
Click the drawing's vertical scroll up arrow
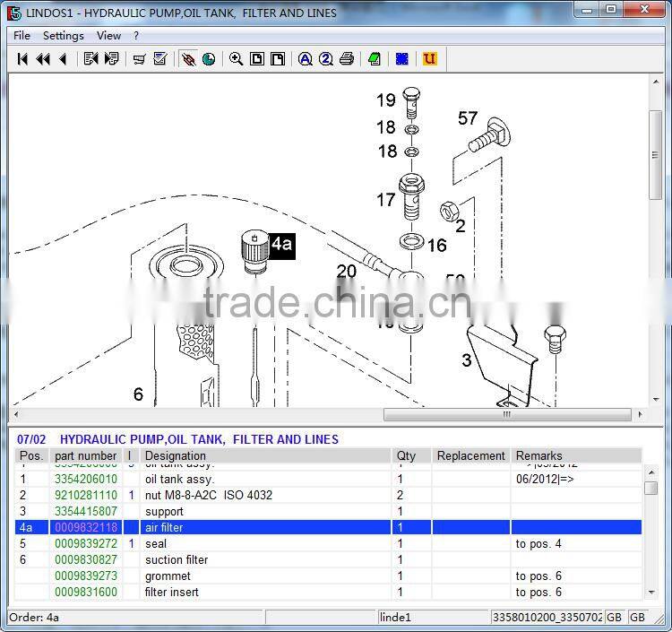656,82
